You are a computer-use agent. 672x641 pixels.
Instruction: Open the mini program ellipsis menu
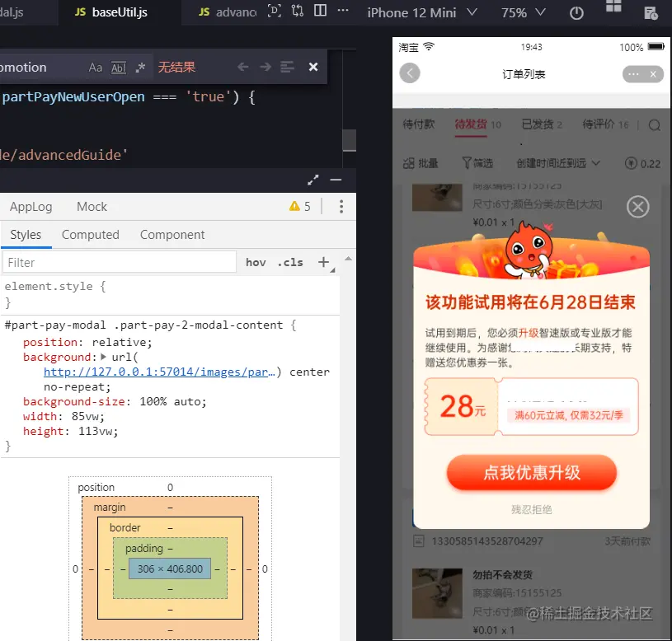coord(633,74)
